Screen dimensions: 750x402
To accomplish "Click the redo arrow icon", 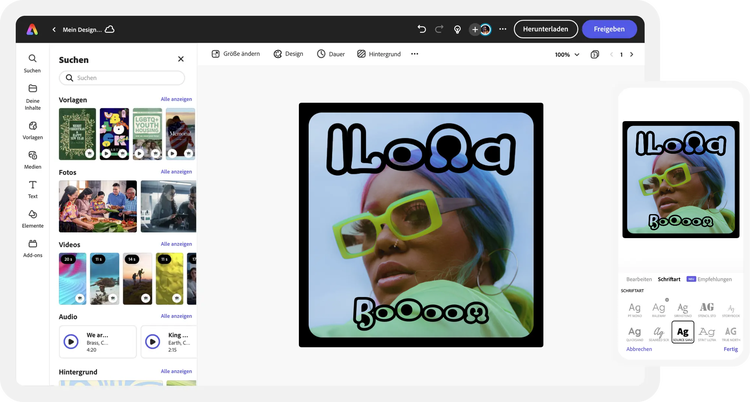I will point(439,29).
